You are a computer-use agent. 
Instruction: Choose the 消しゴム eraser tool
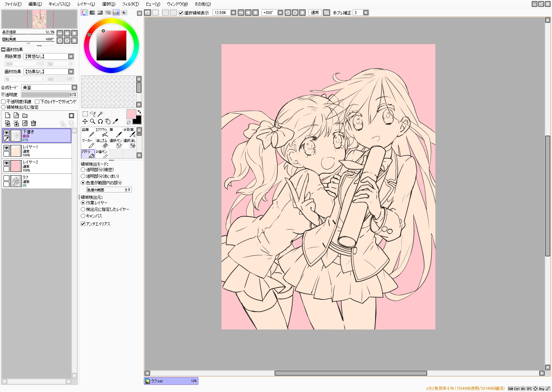[x=102, y=144]
